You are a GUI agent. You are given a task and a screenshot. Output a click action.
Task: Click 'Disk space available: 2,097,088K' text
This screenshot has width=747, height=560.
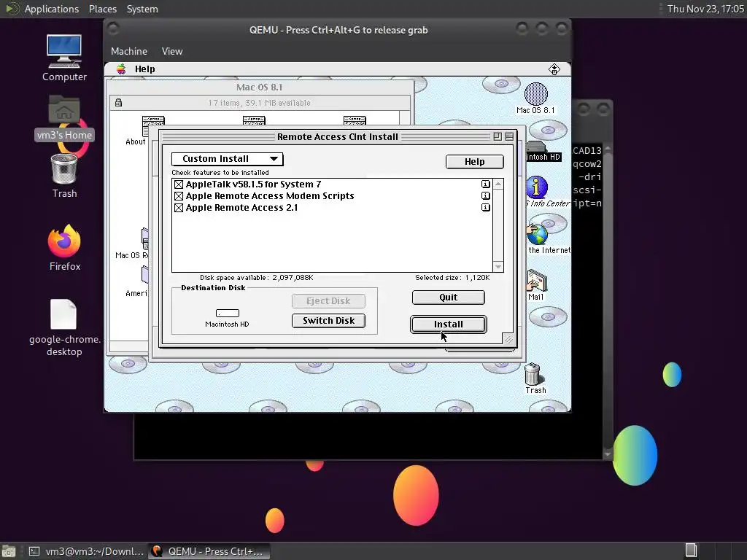(x=256, y=278)
